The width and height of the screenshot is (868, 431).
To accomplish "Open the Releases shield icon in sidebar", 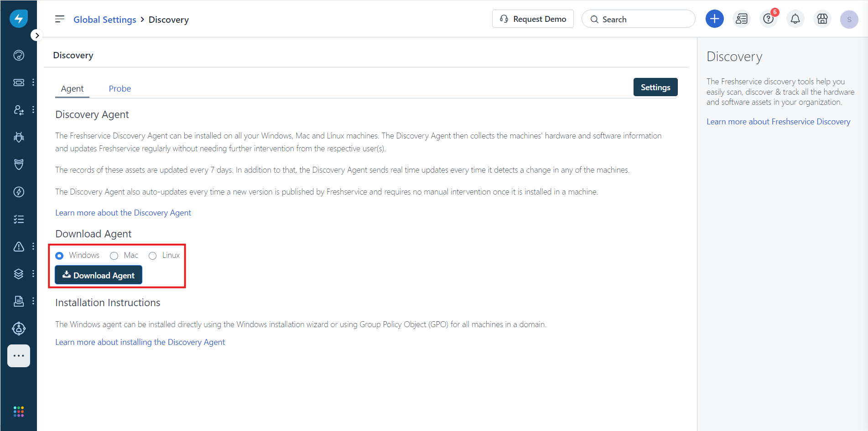I will click(19, 164).
